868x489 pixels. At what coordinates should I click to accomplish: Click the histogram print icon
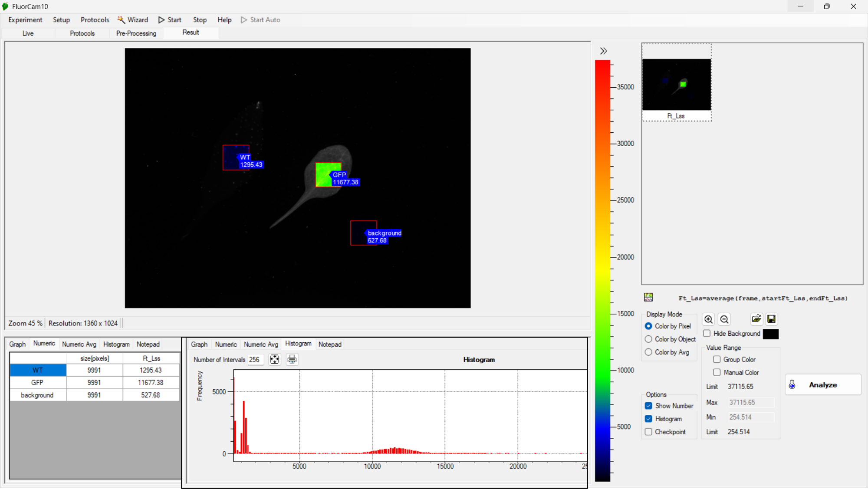pos(292,359)
